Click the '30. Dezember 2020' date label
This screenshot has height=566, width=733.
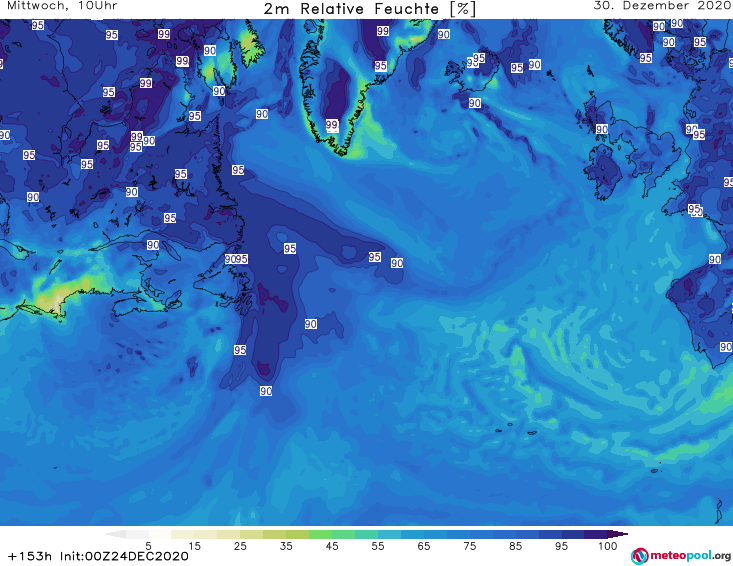(662, 6)
